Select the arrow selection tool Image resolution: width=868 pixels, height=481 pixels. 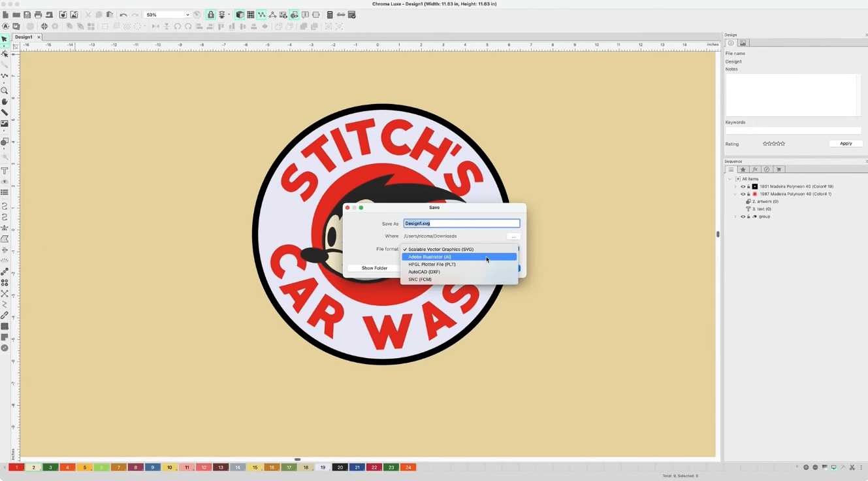(x=5, y=39)
